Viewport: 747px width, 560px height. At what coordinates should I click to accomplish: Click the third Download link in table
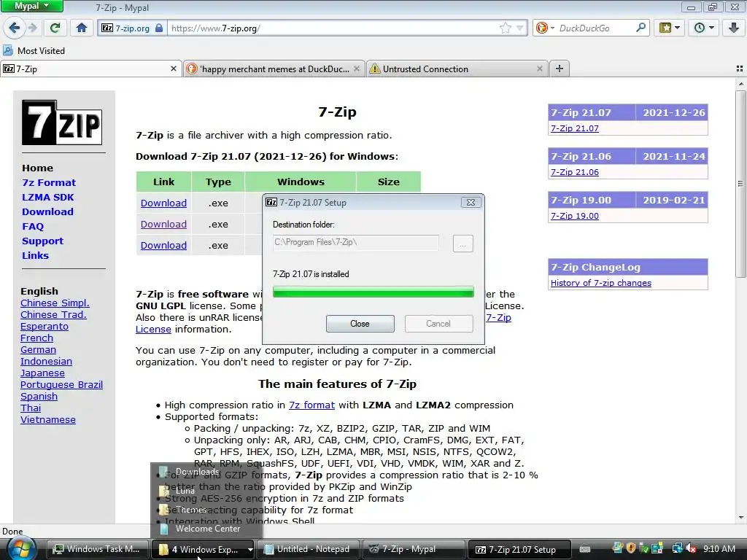coord(163,245)
